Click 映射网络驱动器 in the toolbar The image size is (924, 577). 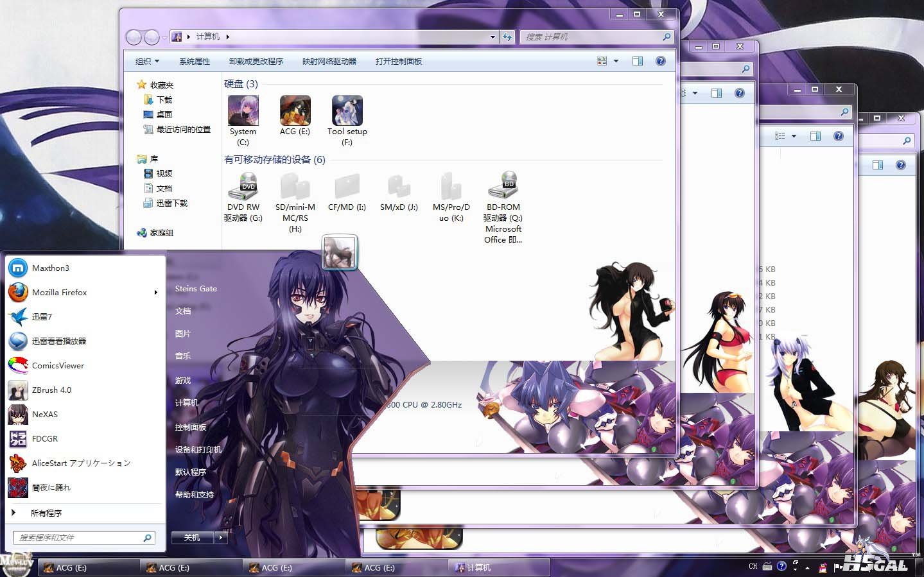329,62
